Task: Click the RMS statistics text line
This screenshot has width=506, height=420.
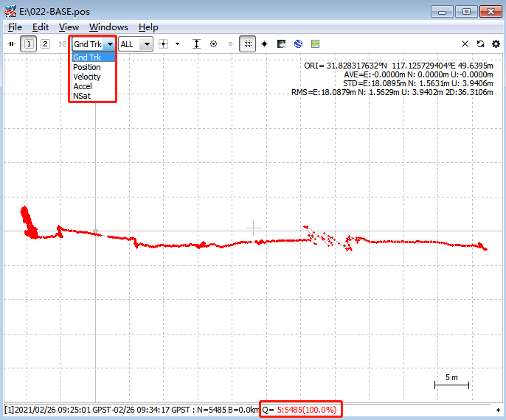Action: [392, 93]
